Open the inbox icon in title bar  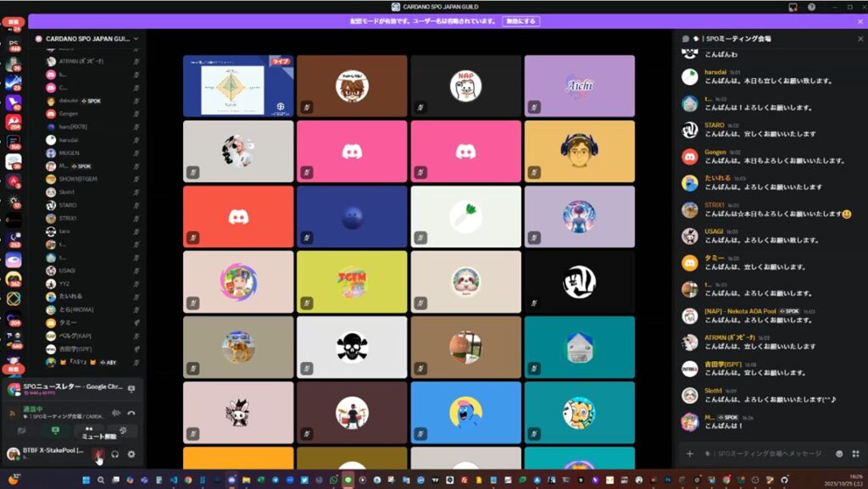click(x=793, y=7)
